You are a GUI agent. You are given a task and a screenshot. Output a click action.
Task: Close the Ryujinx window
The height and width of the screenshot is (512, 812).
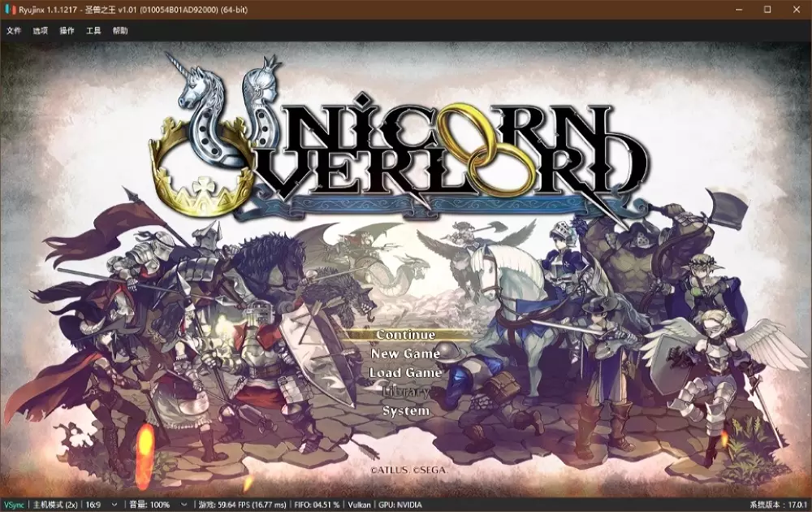tap(797, 10)
